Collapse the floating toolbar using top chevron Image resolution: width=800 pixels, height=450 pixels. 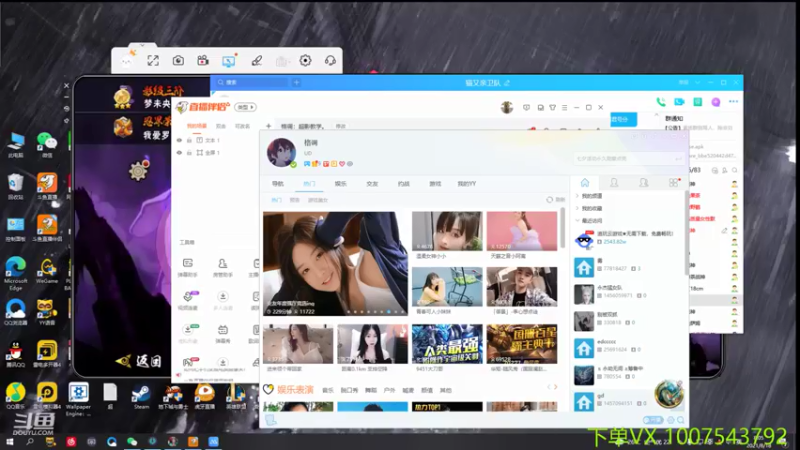(x=142, y=45)
